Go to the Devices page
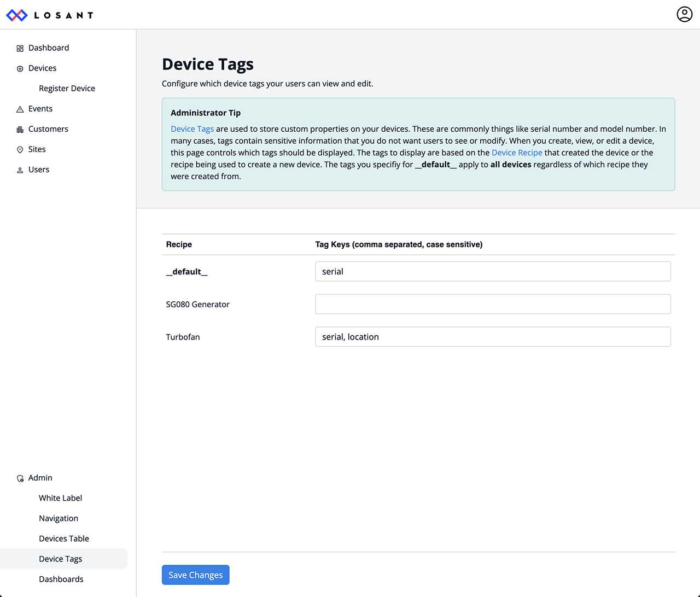This screenshot has width=700, height=597. click(42, 68)
